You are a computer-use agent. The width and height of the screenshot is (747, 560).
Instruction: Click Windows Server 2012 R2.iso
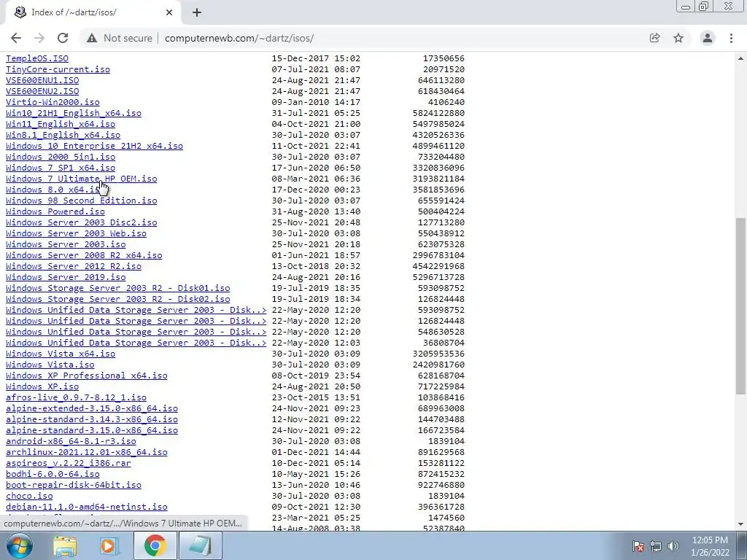click(x=74, y=267)
